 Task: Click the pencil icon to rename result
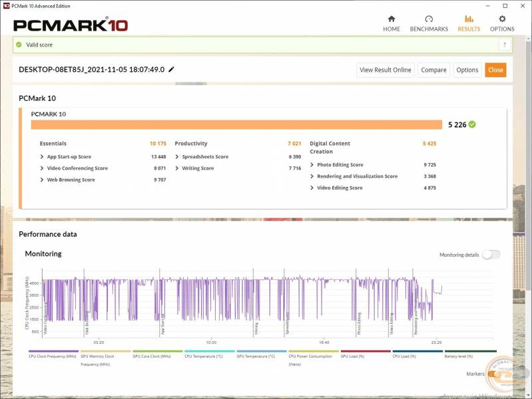[x=171, y=70]
